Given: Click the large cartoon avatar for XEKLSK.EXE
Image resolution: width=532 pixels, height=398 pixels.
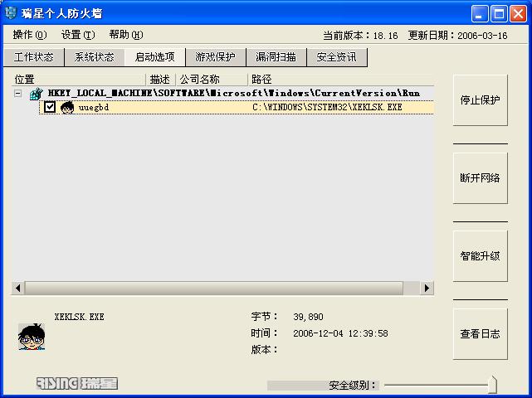Looking at the screenshot, I should tap(32, 337).
